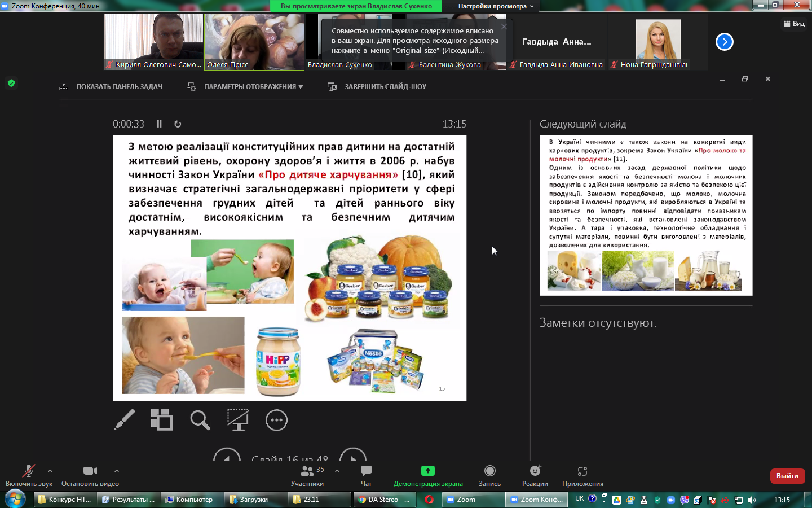Screen dimensions: 812x508
Task: Click Завершить слайд-шоу to end slideshow
Action: click(377, 87)
